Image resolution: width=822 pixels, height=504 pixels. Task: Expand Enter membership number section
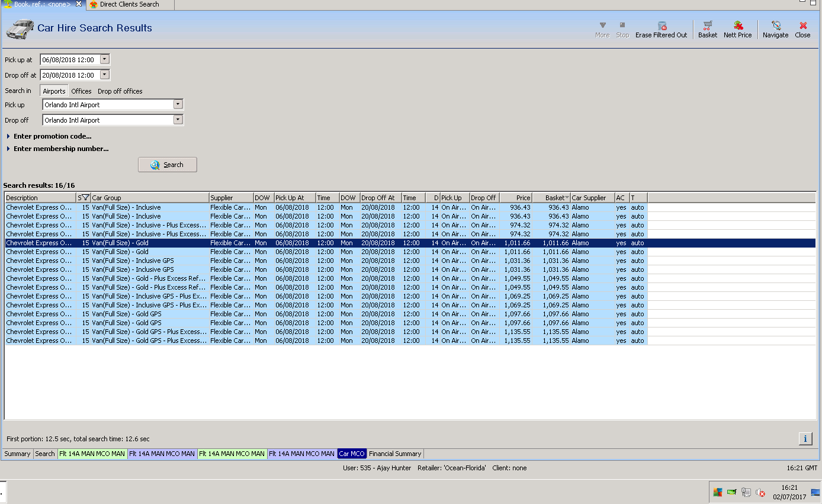coord(60,149)
